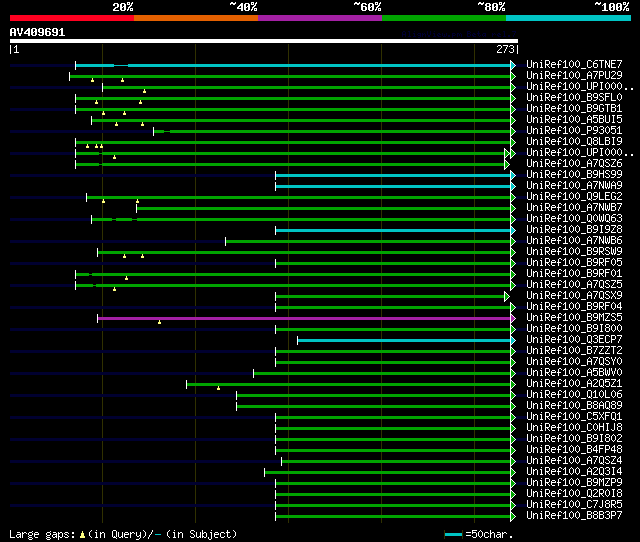
Task: Click hit label UniRef100_Q3ECP7
Action: point(574,340)
